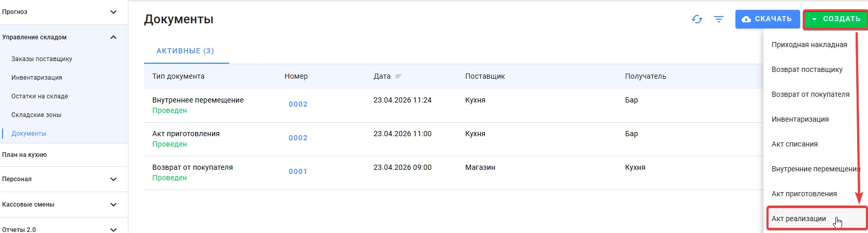The image size is (868, 233).
Task: Click the sort icon beside Дата column
Action: tap(398, 76)
